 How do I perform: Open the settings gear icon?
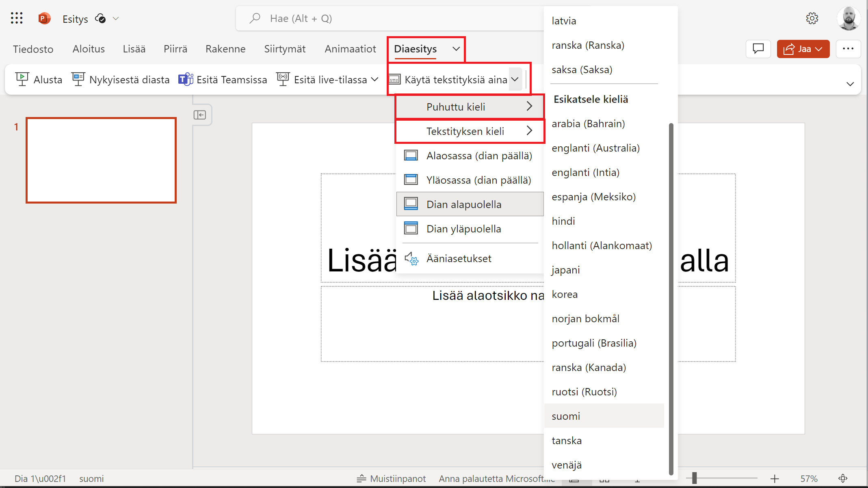tap(812, 18)
